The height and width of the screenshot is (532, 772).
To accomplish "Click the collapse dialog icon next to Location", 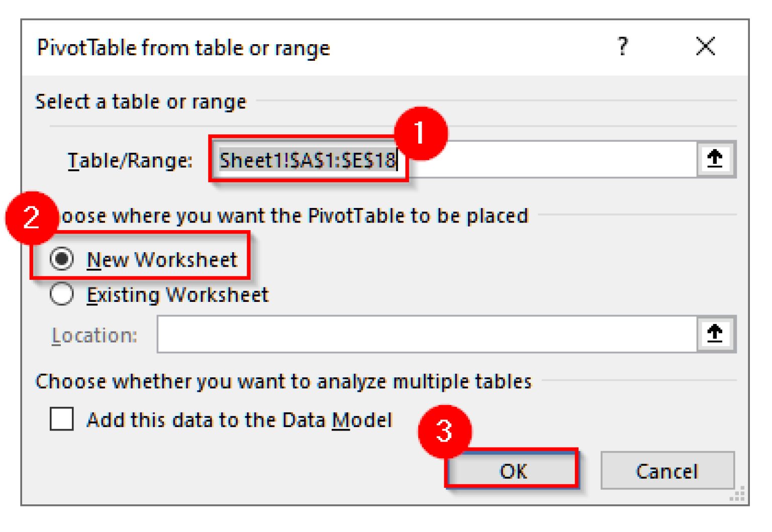I will pyautogui.click(x=716, y=334).
